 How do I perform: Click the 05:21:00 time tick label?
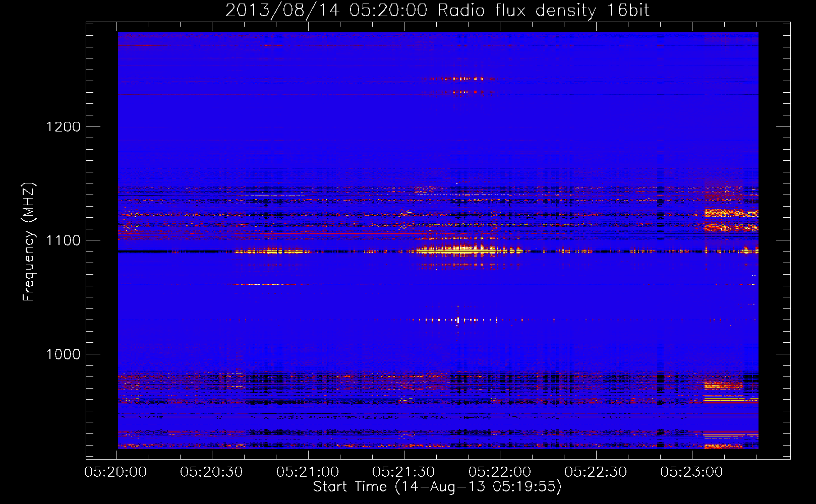click(308, 472)
